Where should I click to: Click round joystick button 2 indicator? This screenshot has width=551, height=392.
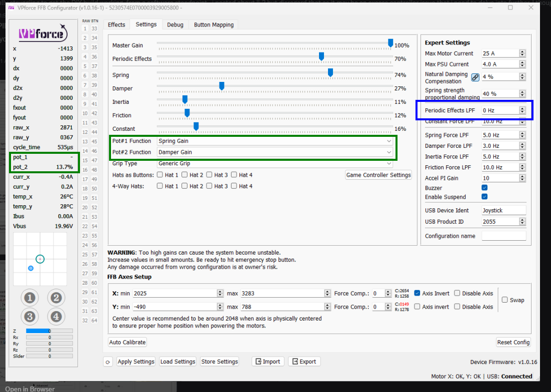click(56, 298)
